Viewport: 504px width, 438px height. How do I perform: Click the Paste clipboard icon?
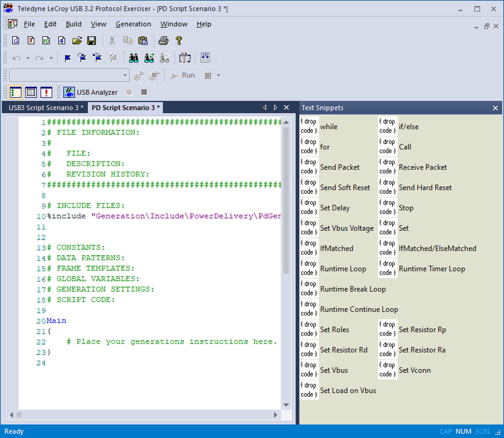pos(143,41)
